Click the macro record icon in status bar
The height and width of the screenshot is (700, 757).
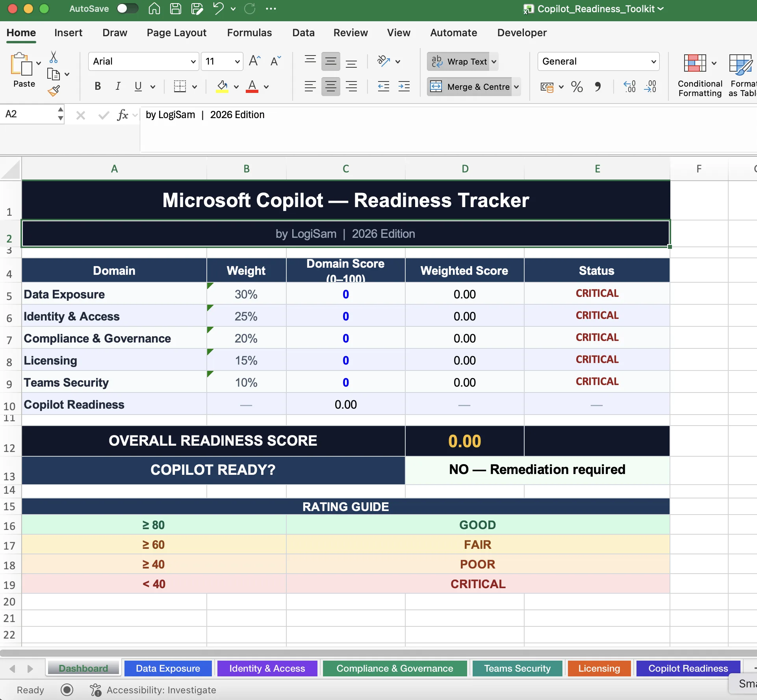pyautogui.click(x=67, y=690)
